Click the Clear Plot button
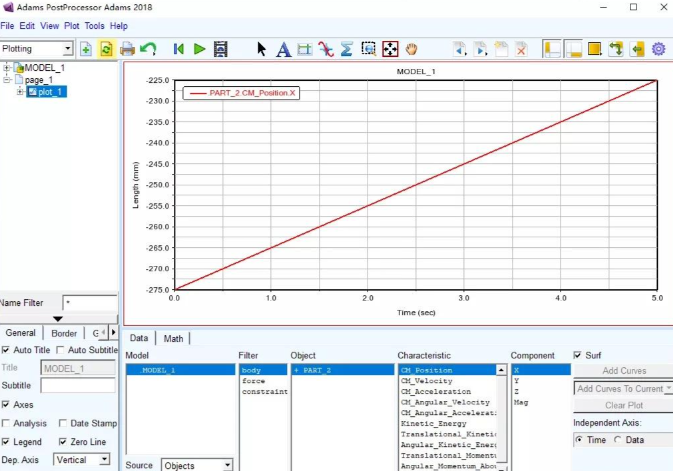This screenshot has height=471, width=673. pyautogui.click(x=623, y=405)
